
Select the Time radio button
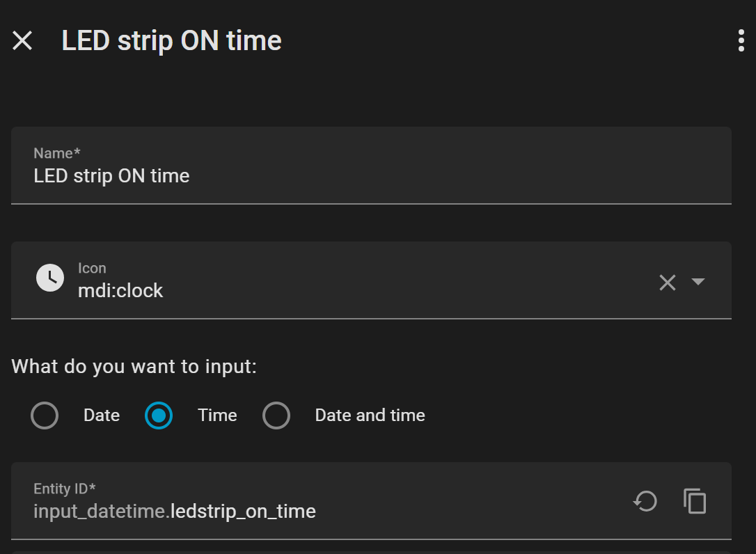pyautogui.click(x=159, y=415)
